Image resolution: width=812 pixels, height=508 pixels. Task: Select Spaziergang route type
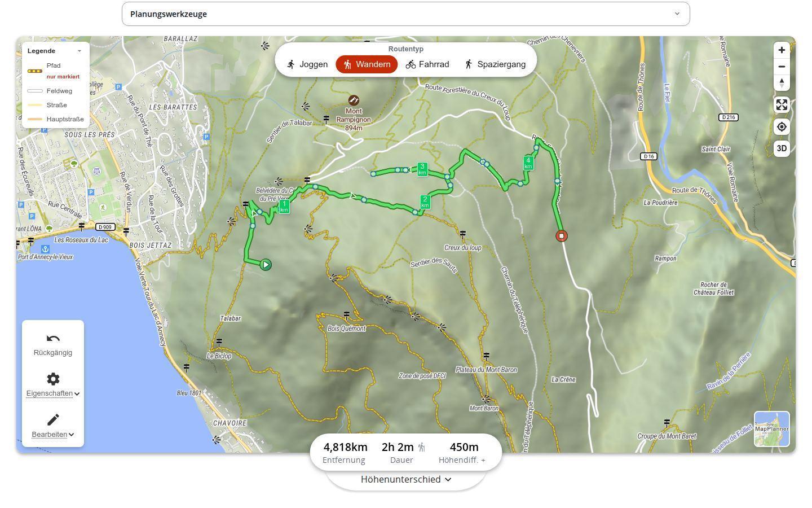(495, 64)
